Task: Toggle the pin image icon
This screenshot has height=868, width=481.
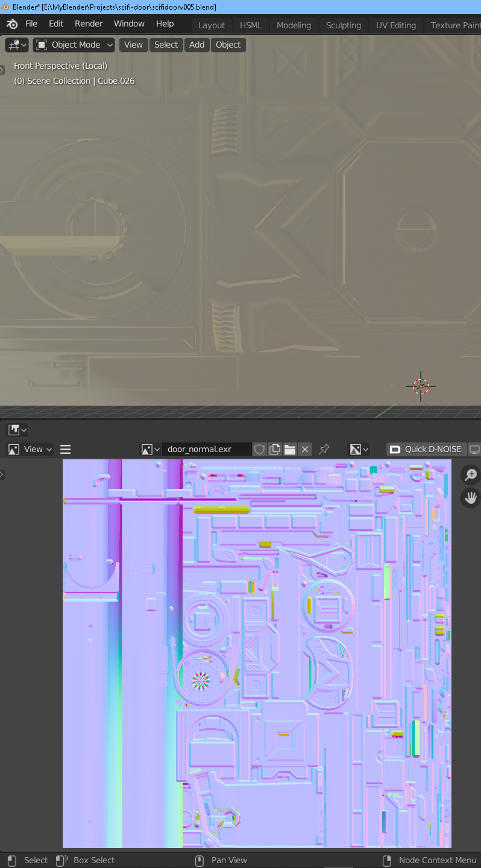Action: pyautogui.click(x=324, y=449)
